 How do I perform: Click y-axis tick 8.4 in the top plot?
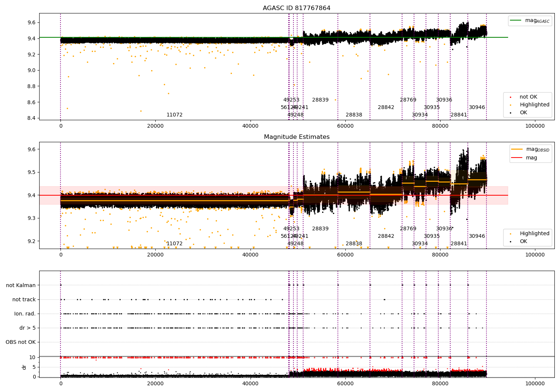31,118
